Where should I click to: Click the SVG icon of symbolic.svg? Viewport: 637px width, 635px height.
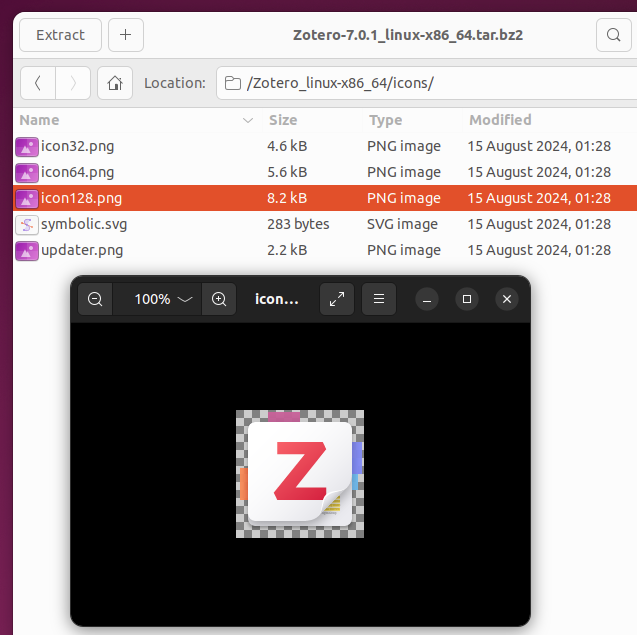coord(27,225)
